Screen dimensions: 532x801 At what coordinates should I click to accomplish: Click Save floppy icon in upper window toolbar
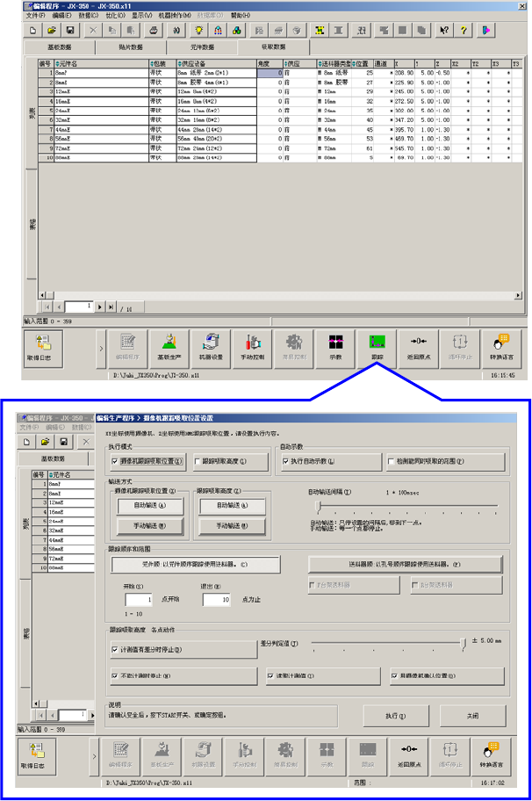pyautogui.click(x=70, y=31)
